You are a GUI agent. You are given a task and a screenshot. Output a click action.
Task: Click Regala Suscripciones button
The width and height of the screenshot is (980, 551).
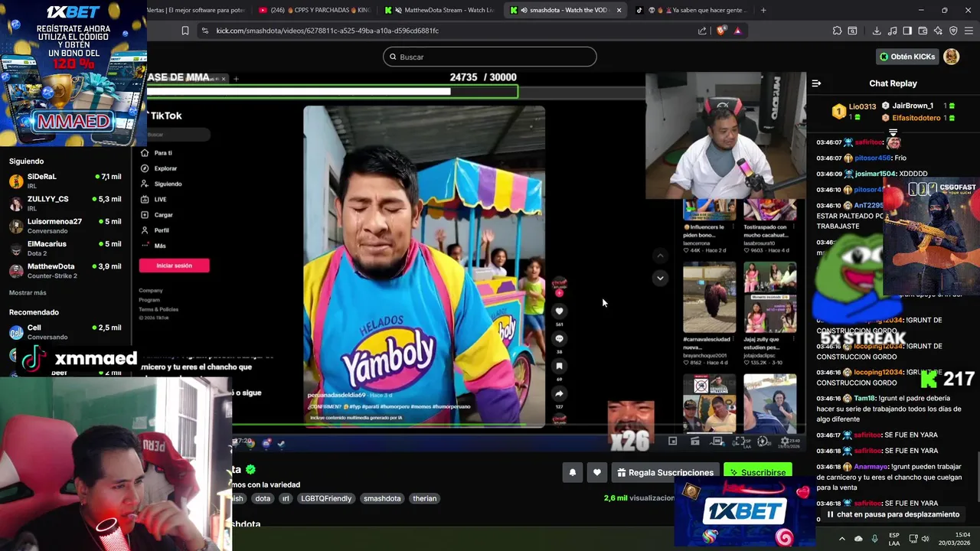coord(665,473)
